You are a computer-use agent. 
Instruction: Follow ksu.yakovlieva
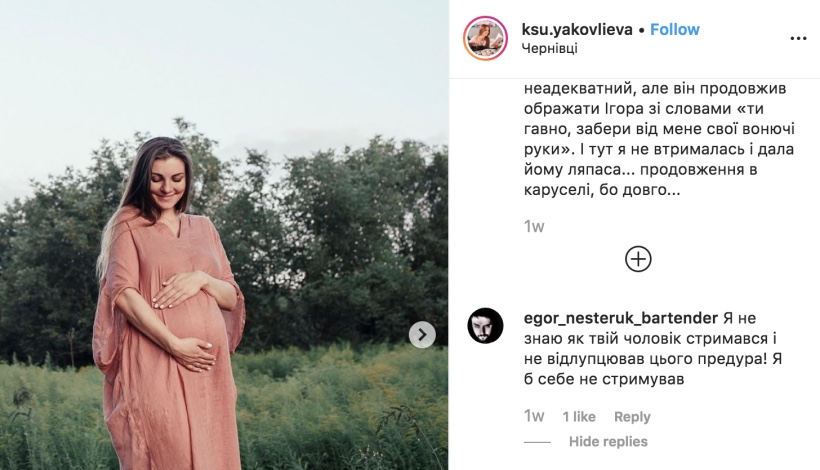coord(675,29)
